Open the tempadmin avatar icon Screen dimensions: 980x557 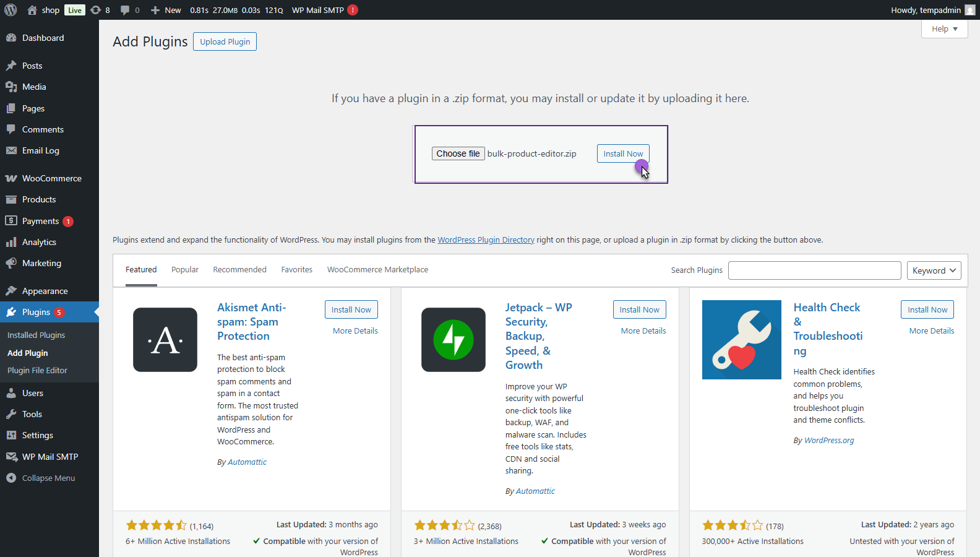tap(970, 10)
